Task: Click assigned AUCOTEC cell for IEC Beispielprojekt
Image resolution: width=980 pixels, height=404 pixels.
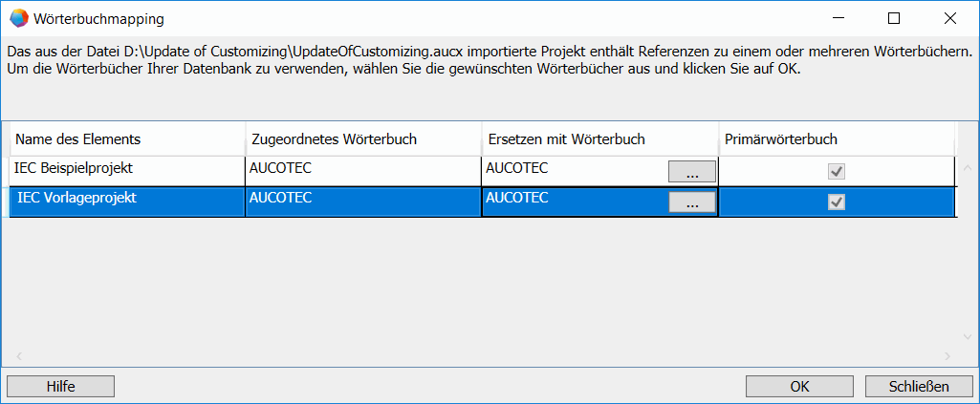Action: [362, 169]
